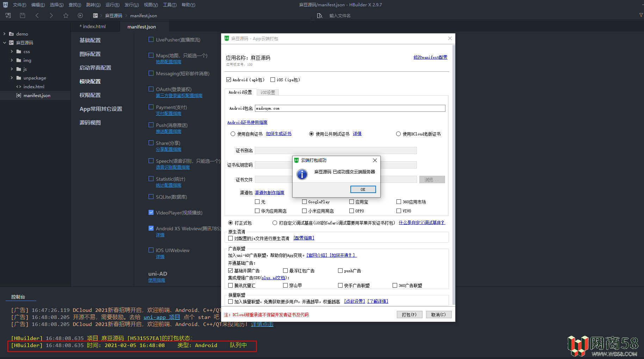
Task: Enable the iOS (ipa包) checkbox
Action: click(273, 80)
